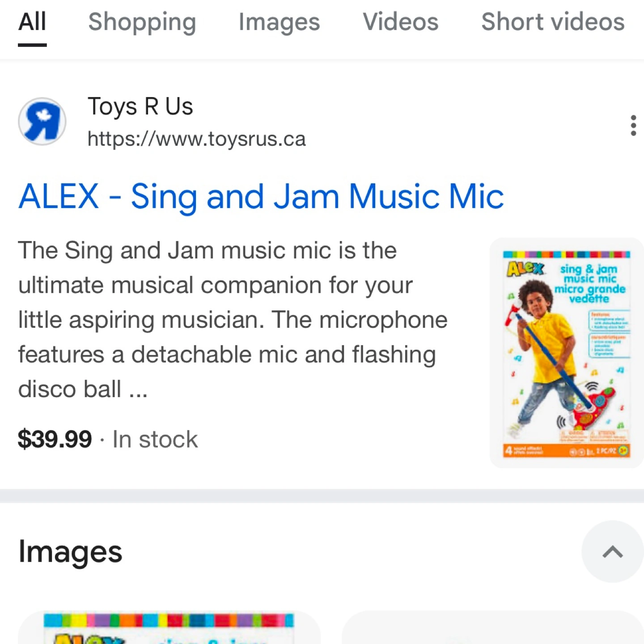
Task: Go to the Videos tab
Action: point(400,22)
